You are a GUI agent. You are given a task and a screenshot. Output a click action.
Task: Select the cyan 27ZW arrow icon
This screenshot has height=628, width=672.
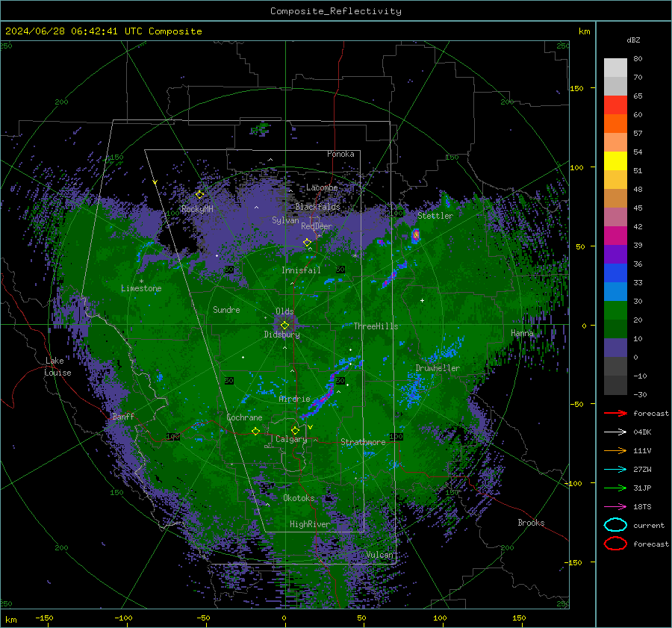[615, 470]
